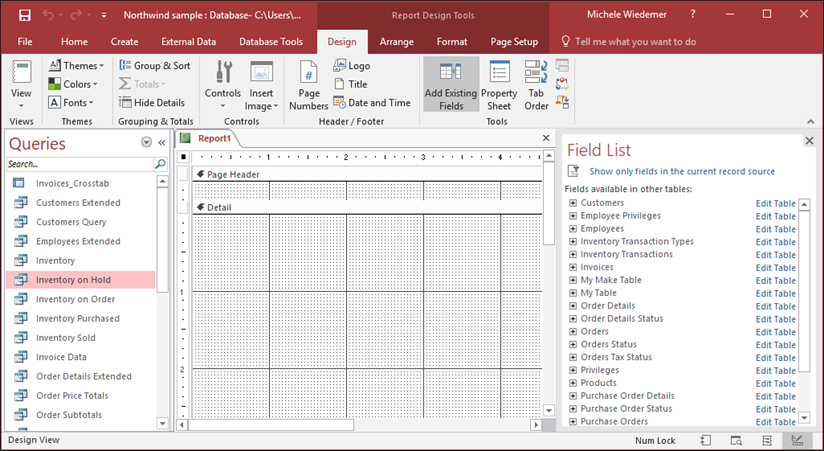Switch to the Home ribbon tab
The image size is (824, 451).
pos(74,42)
